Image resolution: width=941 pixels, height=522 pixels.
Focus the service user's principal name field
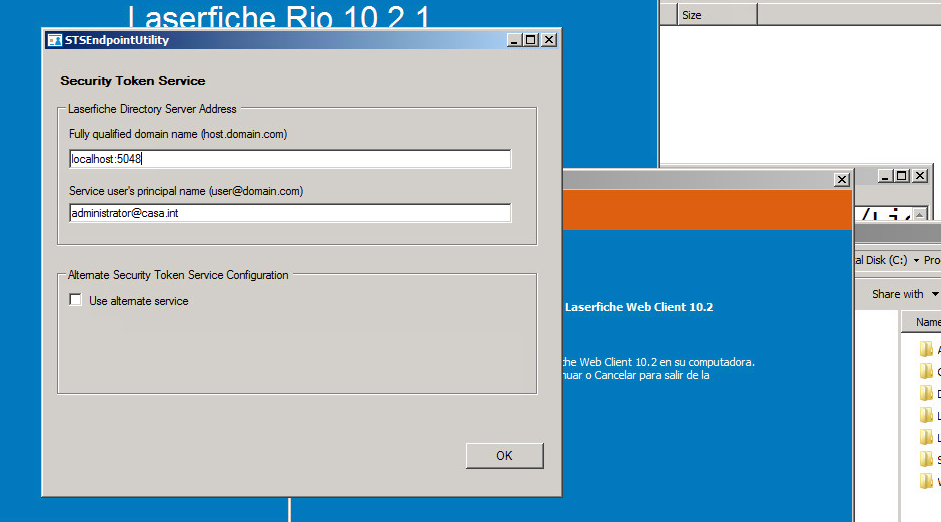pyautogui.click(x=290, y=213)
